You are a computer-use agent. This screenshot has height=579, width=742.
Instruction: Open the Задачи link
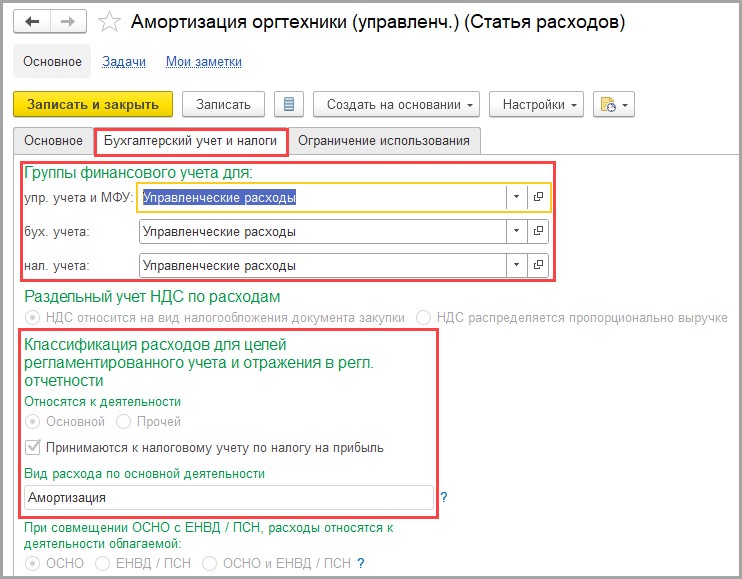124,61
